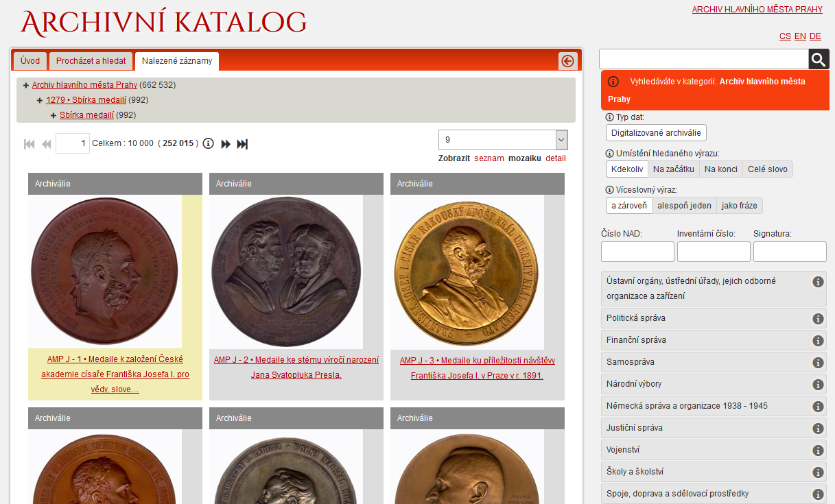Viewport: 835px width, 504px height.
Task: Expand the nested Sbírka medailí node
Action: click(54, 115)
